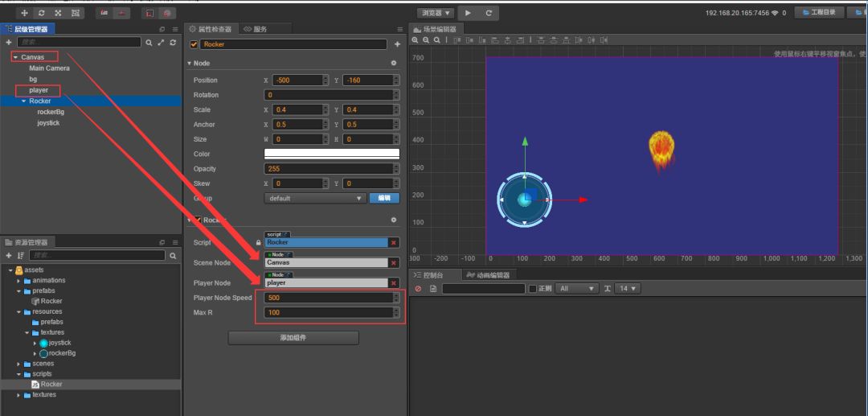Open the Node section gear settings
The height and width of the screenshot is (416, 868).
pos(394,63)
